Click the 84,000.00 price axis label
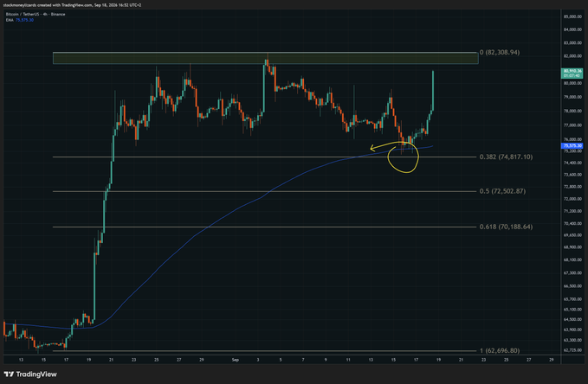 572,29
